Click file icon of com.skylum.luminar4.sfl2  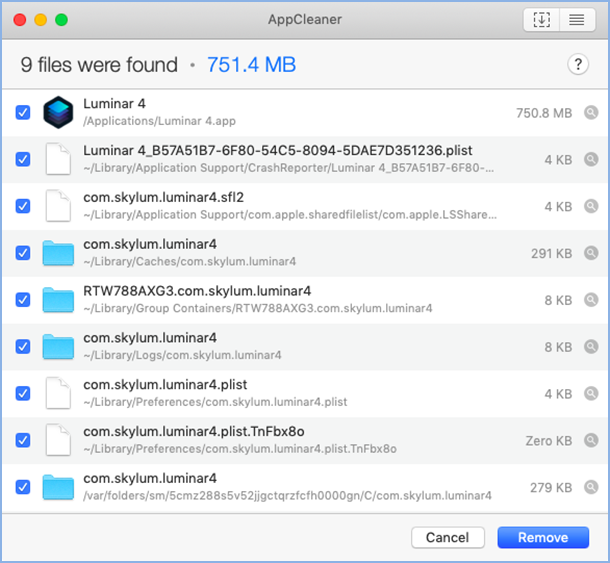(x=58, y=206)
